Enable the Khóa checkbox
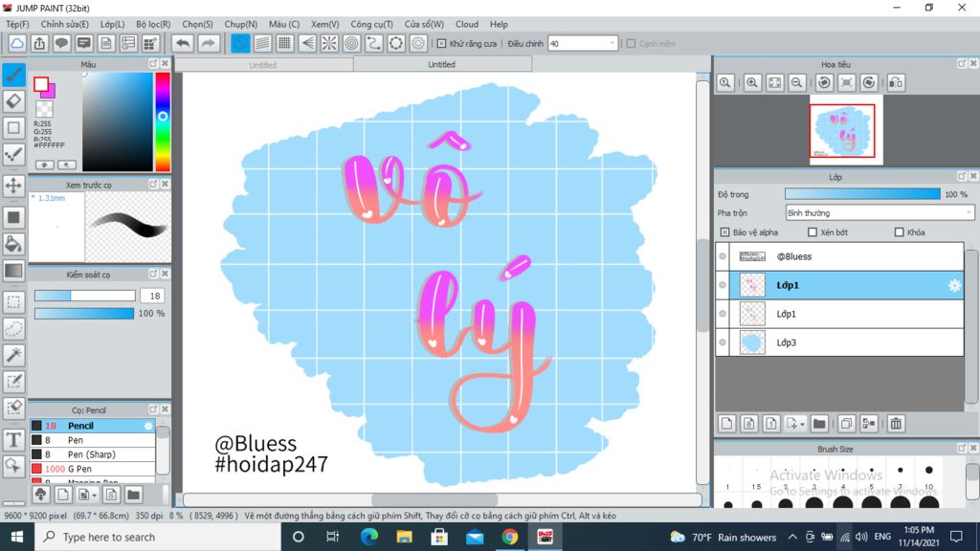 pos(899,232)
